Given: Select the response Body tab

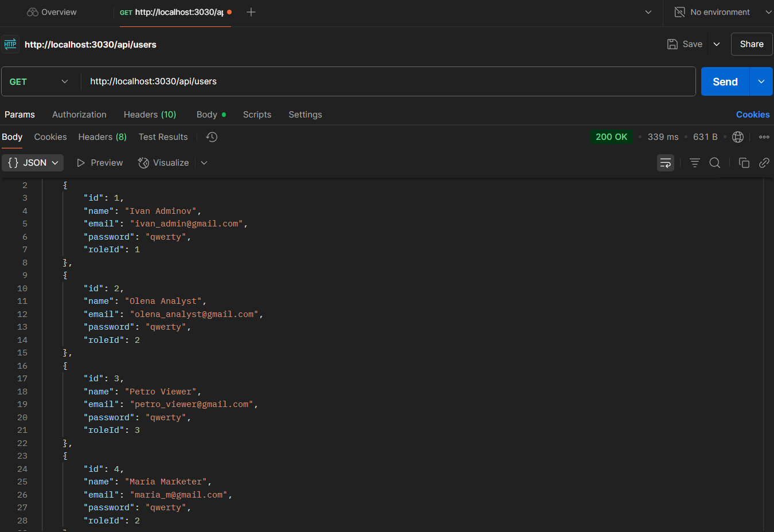Looking at the screenshot, I should (12, 137).
